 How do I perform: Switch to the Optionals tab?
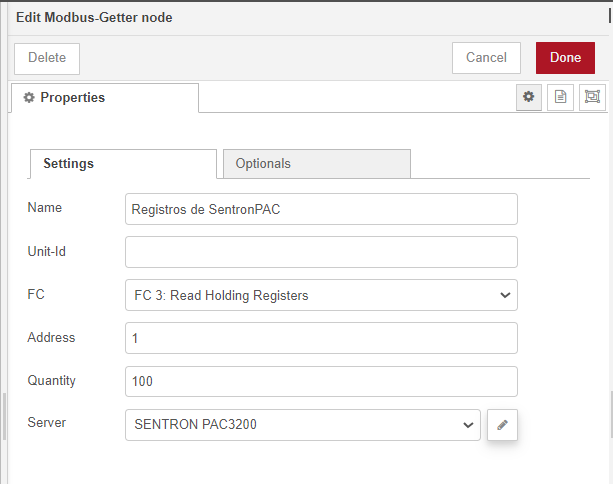point(315,164)
